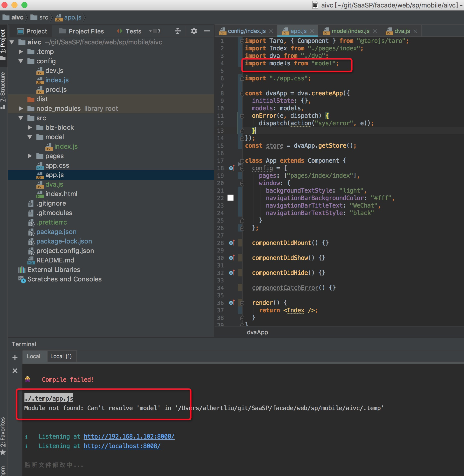Image resolution: width=464 pixels, height=476 pixels.
Task: Expand the pages folder
Action: coord(30,156)
